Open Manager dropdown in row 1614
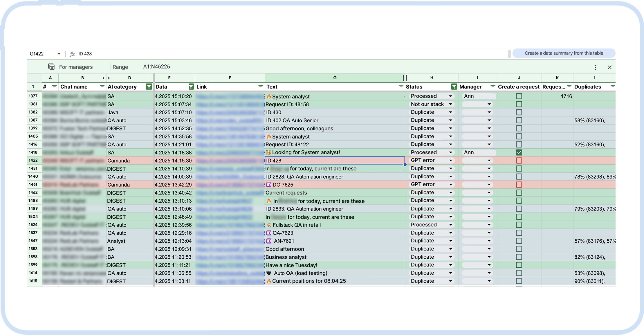Image resolution: width=644 pixels, height=335 pixels. point(489,273)
